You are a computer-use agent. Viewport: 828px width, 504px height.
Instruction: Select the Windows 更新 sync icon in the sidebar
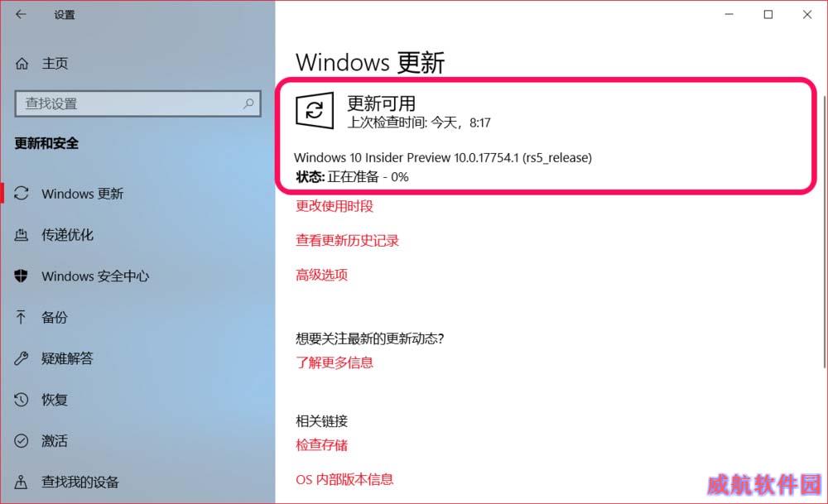click(22, 194)
